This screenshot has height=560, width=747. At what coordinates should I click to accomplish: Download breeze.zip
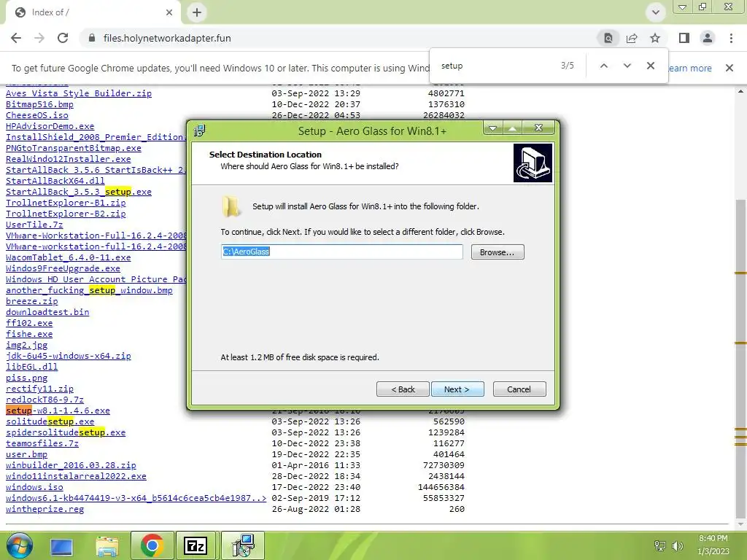(32, 301)
